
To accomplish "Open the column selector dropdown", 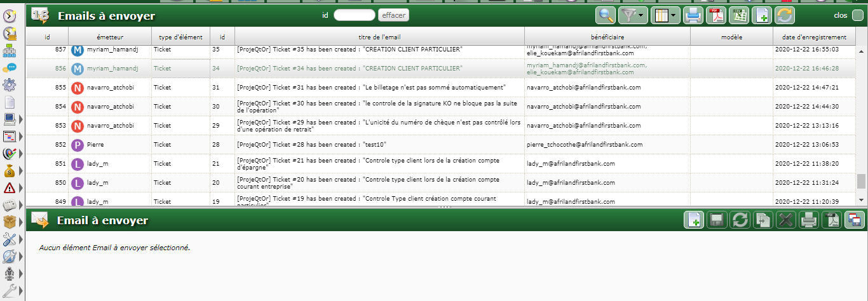I will 665,15.
